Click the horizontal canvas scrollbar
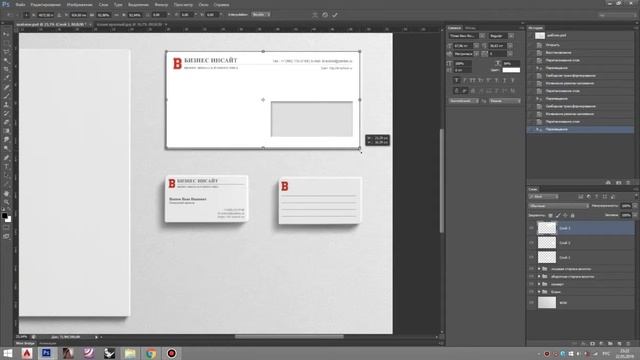Screen dimensions: 640x360 coord(289,337)
